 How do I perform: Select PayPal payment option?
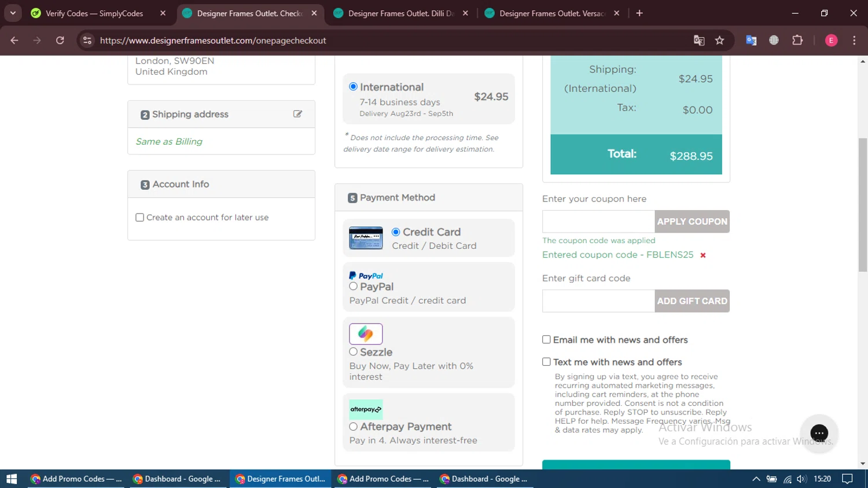click(353, 287)
